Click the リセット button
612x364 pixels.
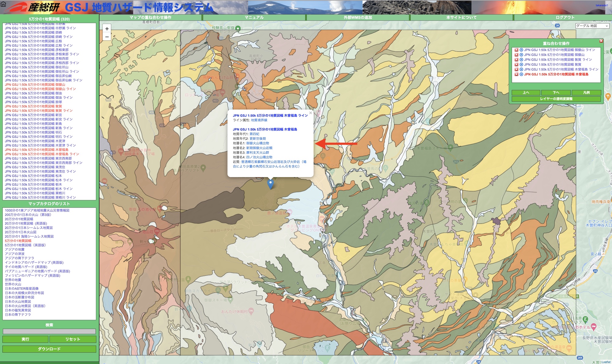pos(73,339)
